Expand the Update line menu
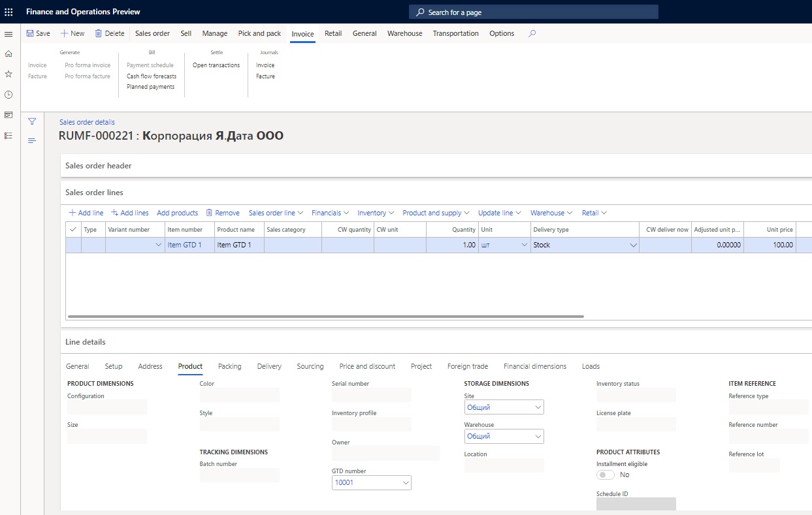812x515 pixels. 500,213
